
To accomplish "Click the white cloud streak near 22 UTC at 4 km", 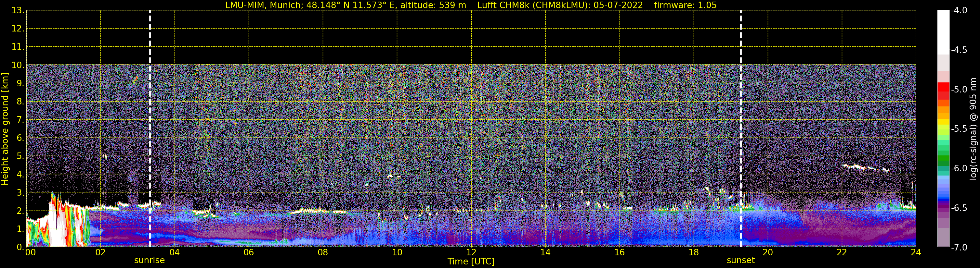I will 866,167.
